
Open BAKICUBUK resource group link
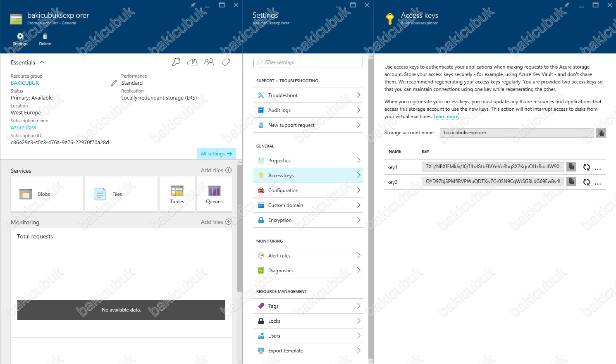25,83
